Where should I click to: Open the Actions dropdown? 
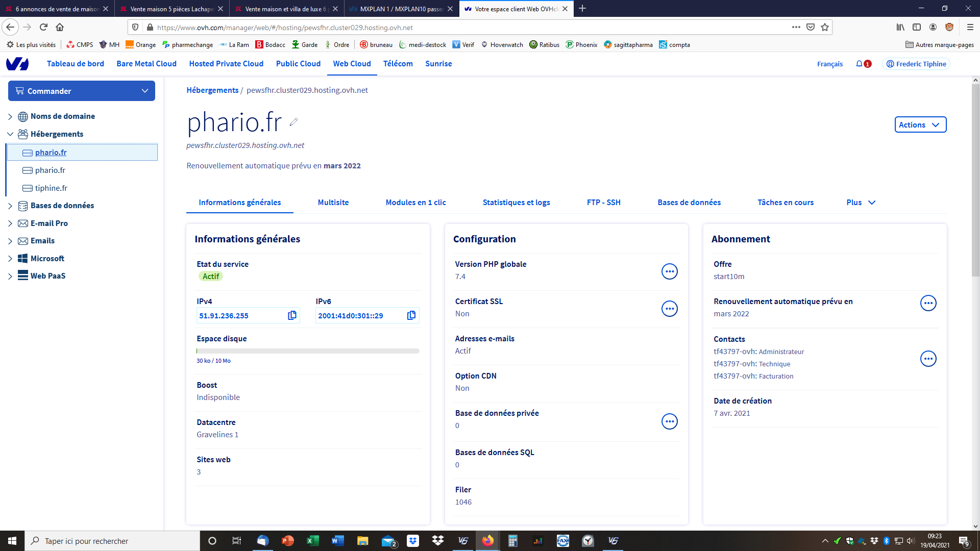[920, 125]
